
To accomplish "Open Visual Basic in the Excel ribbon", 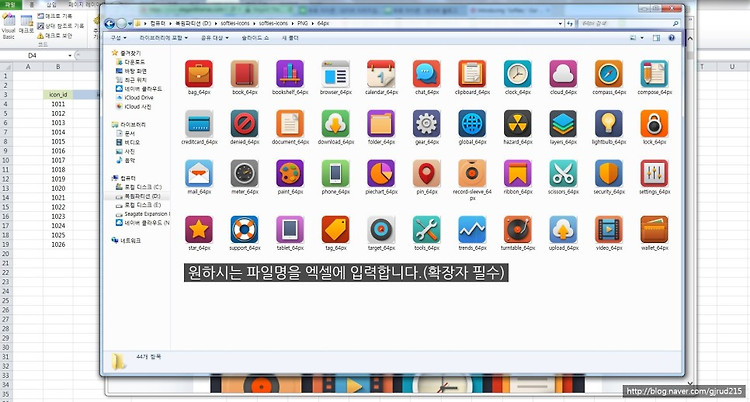I will tap(9, 26).
